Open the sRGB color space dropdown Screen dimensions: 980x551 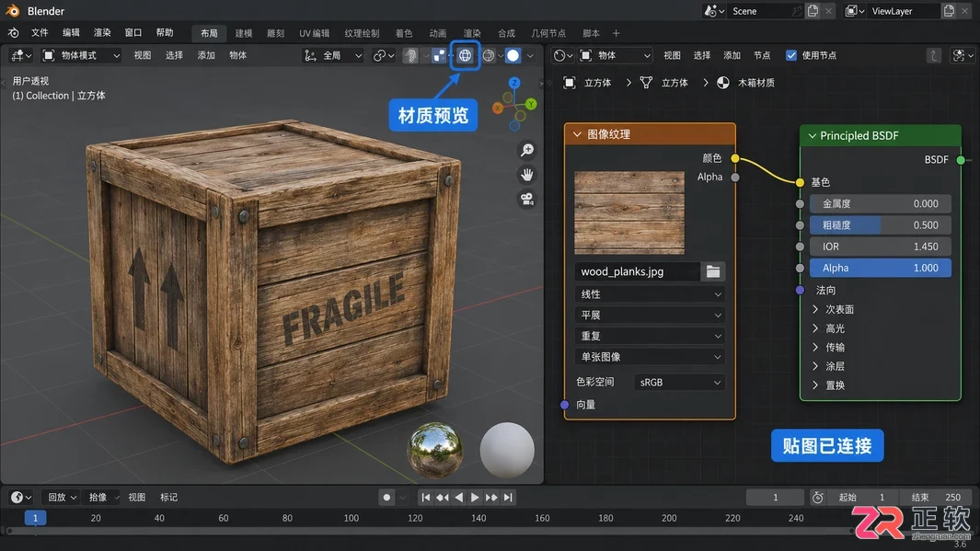[x=680, y=383]
